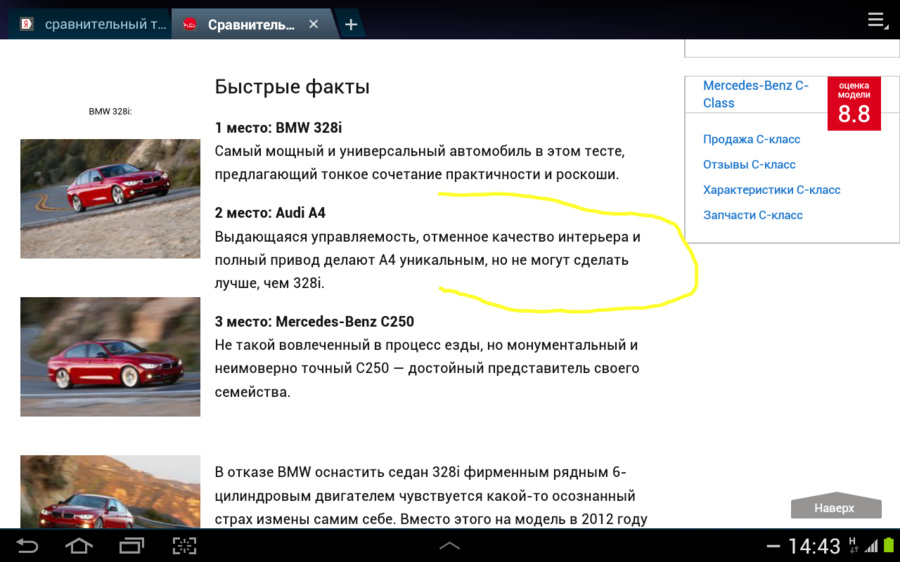Image resolution: width=900 pixels, height=562 pixels.
Task: Click '2 место: Audi A4' heading
Action: point(270,213)
